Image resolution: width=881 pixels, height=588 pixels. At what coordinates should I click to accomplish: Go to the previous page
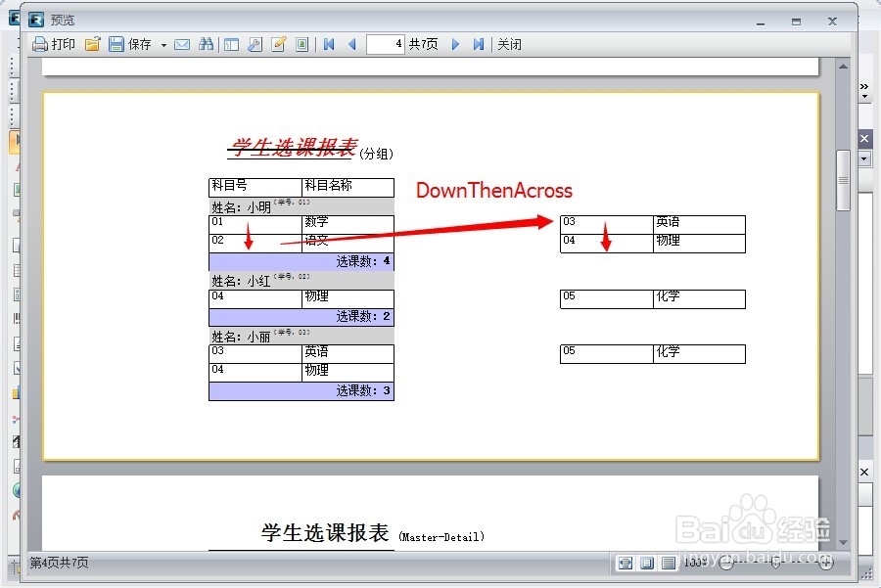(x=352, y=44)
